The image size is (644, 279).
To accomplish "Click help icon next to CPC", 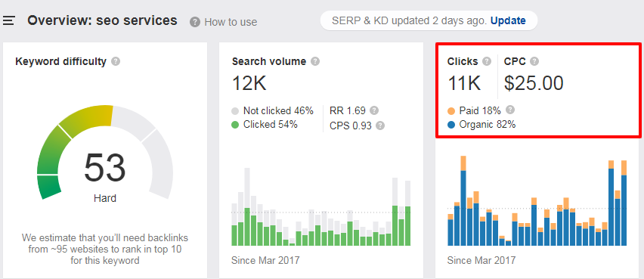I will click(x=534, y=62).
